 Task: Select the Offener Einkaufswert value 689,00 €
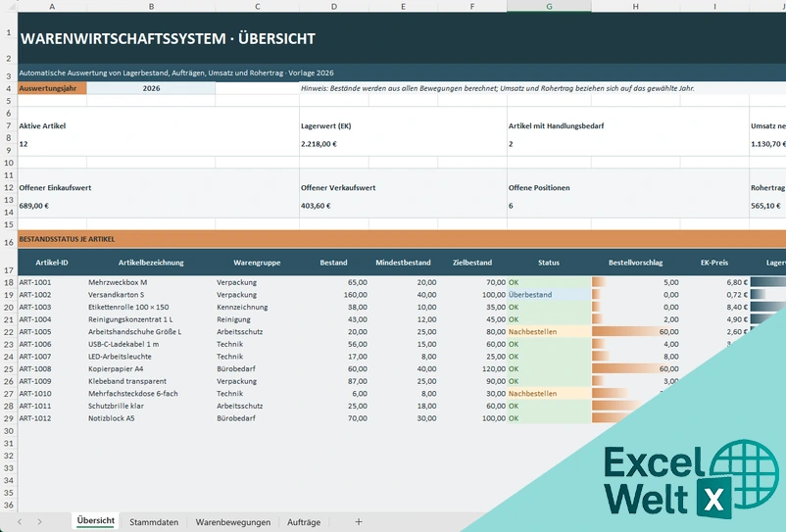click(34, 206)
